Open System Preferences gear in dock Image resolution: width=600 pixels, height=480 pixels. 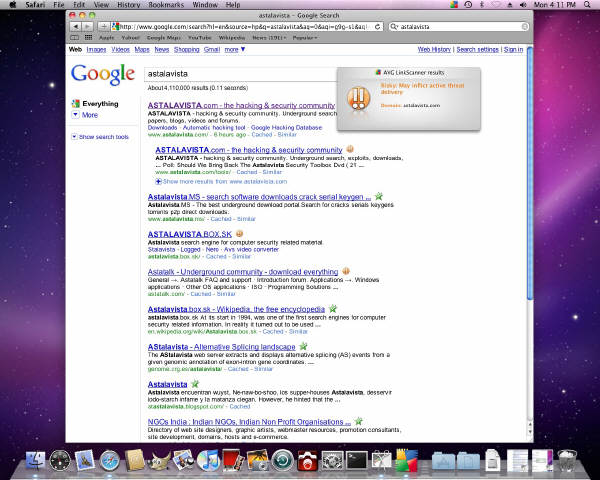pyautogui.click(x=332, y=460)
